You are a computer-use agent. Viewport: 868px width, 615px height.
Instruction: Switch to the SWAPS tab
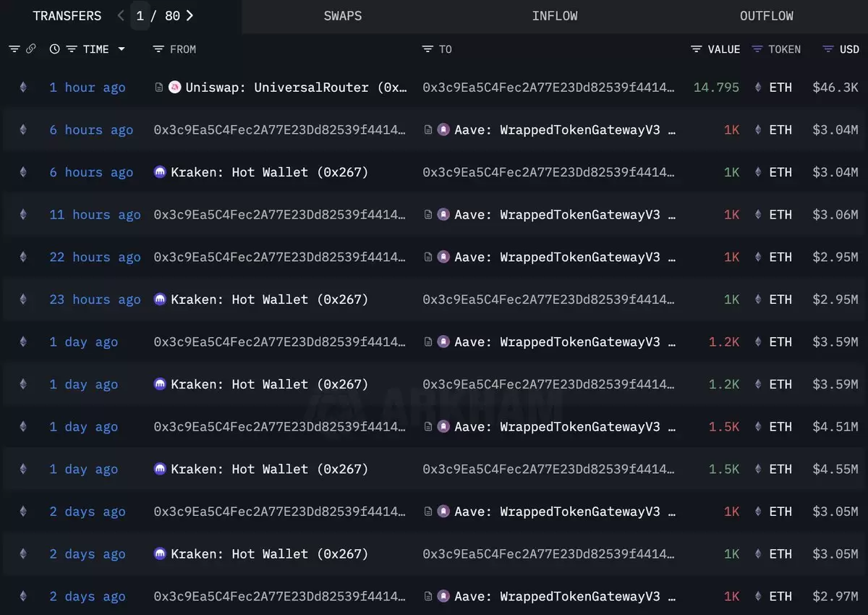(343, 16)
